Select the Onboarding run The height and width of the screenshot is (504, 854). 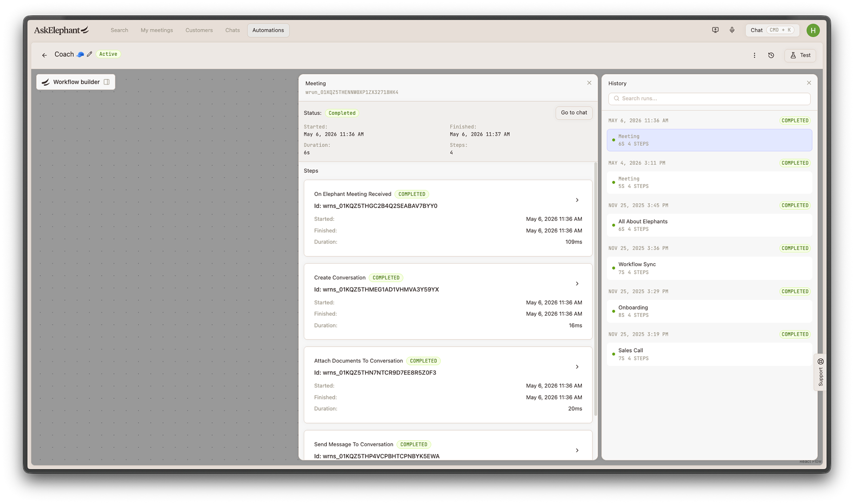pos(709,312)
